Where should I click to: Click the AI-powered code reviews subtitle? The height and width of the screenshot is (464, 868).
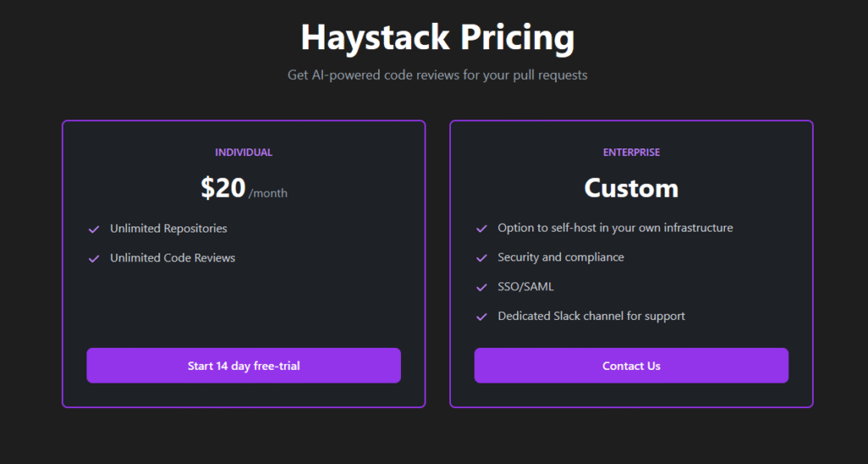(x=437, y=75)
